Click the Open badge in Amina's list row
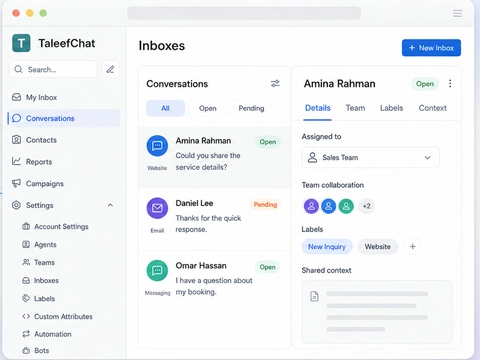Screen dimensions: 480x360 [268, 142]
